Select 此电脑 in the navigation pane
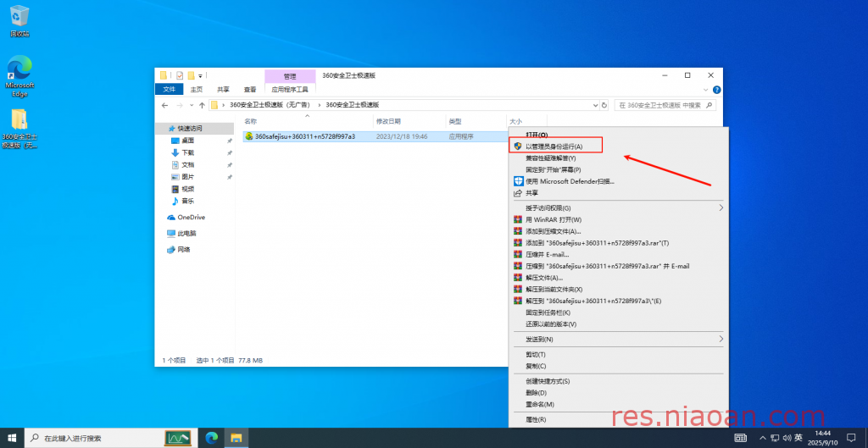Image resolution: width=868 pixels, height=448 pixels. (186, 234)
